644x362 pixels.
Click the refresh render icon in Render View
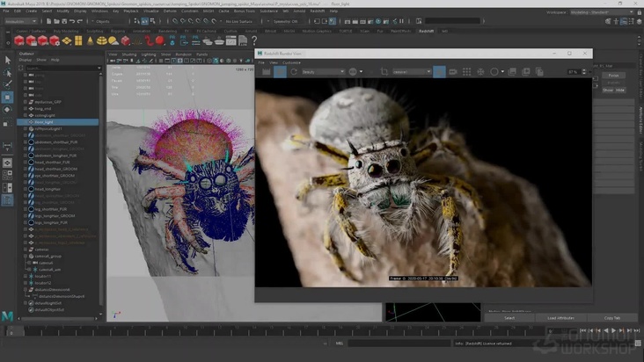click(294, 72)
